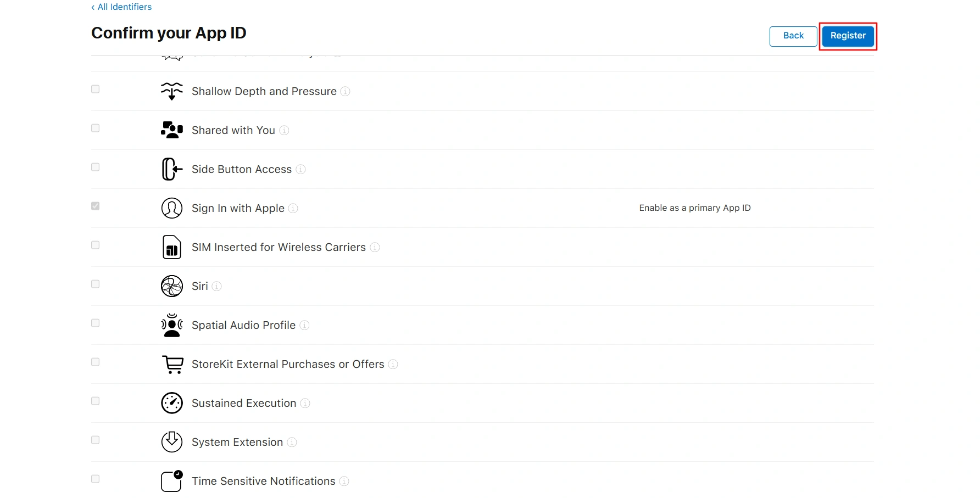Enable the Siri capability checkbox
This screenshot has width=980, height=498.
pos(96,284)
